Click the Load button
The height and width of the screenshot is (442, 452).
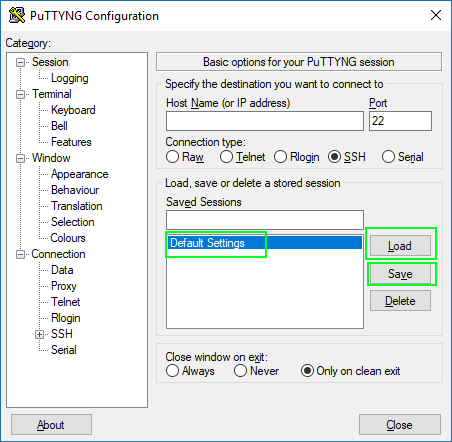tap(400, 246)
